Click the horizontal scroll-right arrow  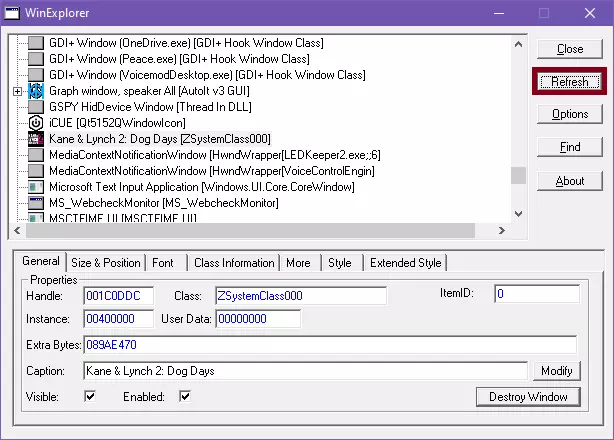coord(502,231)
